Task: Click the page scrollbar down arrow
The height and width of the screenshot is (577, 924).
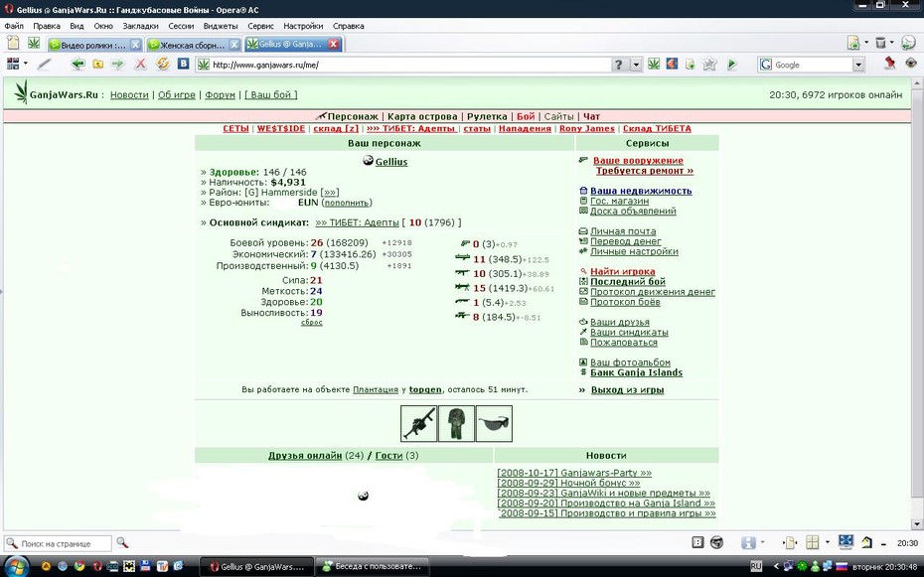Action: coord(917,524)
